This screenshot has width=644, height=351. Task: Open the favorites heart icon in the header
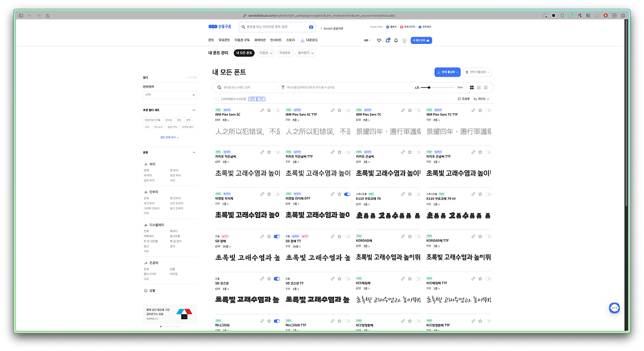[x=379, y=40]
